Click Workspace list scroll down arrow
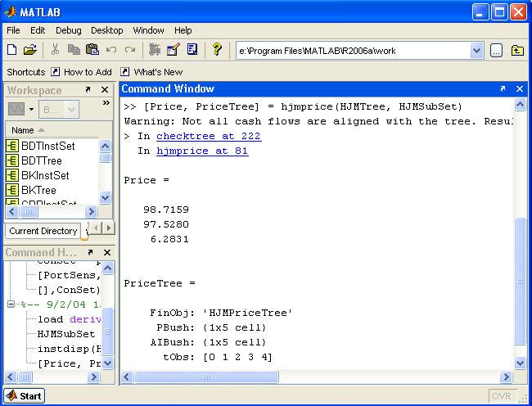Image resolution: width=532 pixels, height=406 pixels. (106, 197)
